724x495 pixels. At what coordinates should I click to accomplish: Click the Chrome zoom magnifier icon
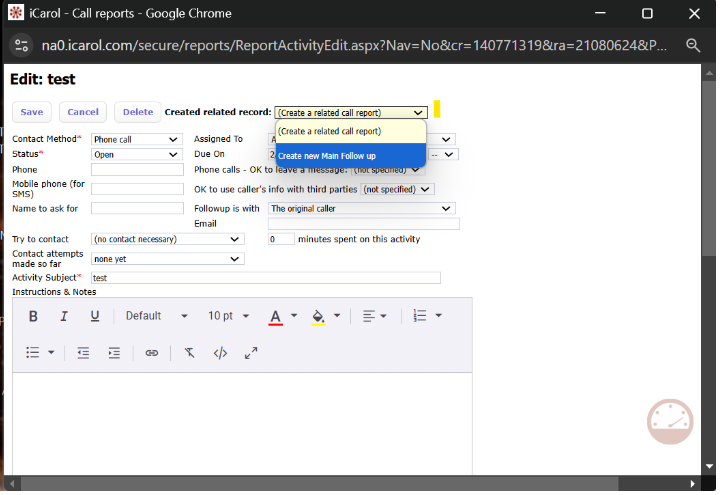click(x=693, y=46)
